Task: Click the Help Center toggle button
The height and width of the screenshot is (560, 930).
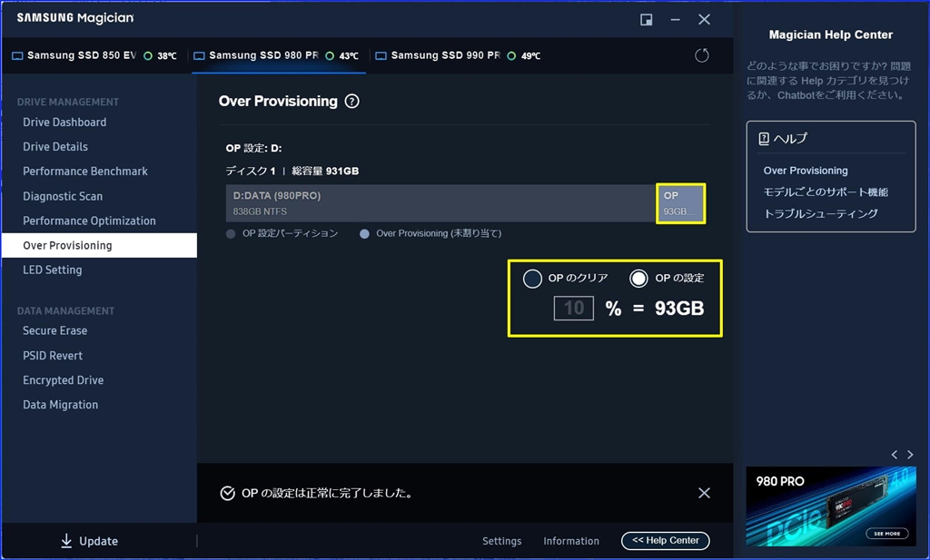Action: pyautogui.click(x=666, y=540)
